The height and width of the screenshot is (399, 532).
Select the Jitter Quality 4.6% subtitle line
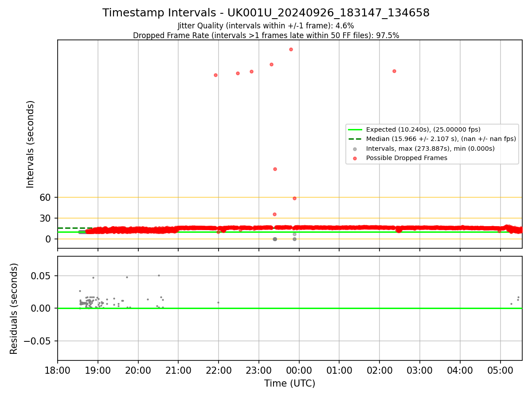point(266,26)
